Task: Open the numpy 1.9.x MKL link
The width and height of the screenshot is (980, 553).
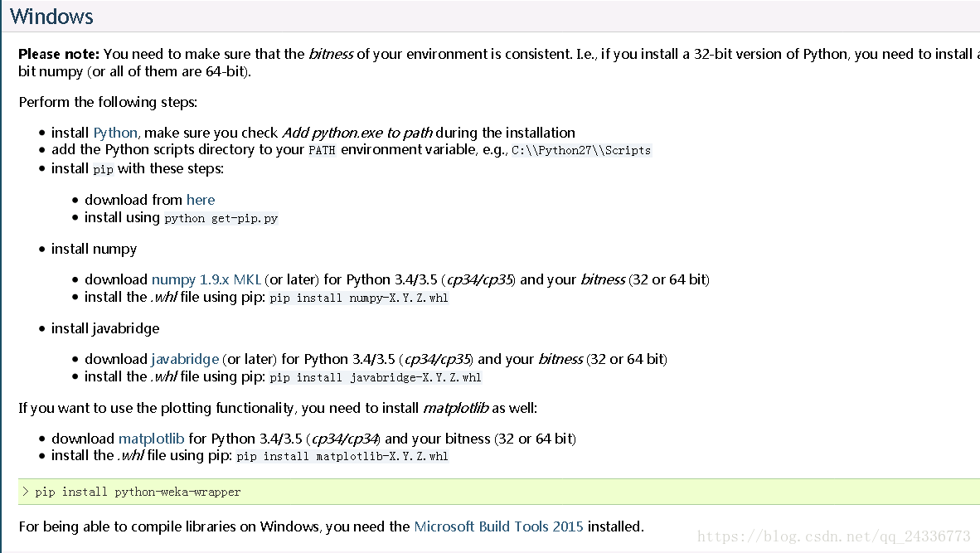Action: tap(206, 279)
